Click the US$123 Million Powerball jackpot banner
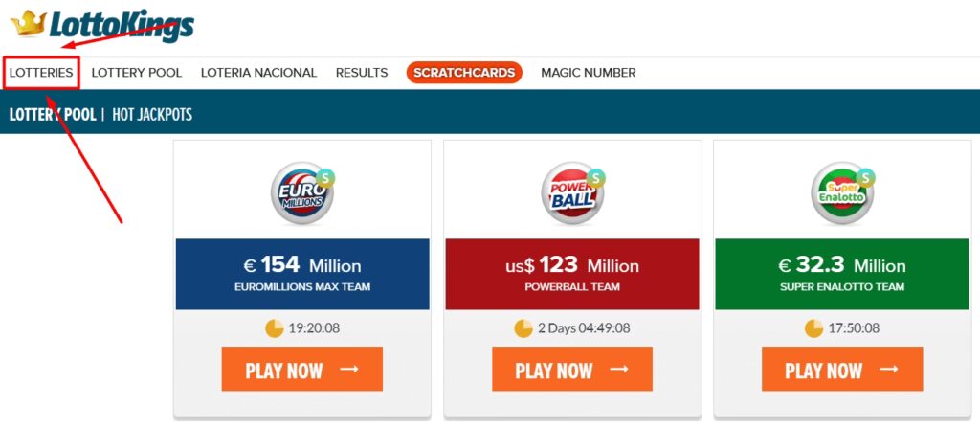980x428 pixels. 572,274
